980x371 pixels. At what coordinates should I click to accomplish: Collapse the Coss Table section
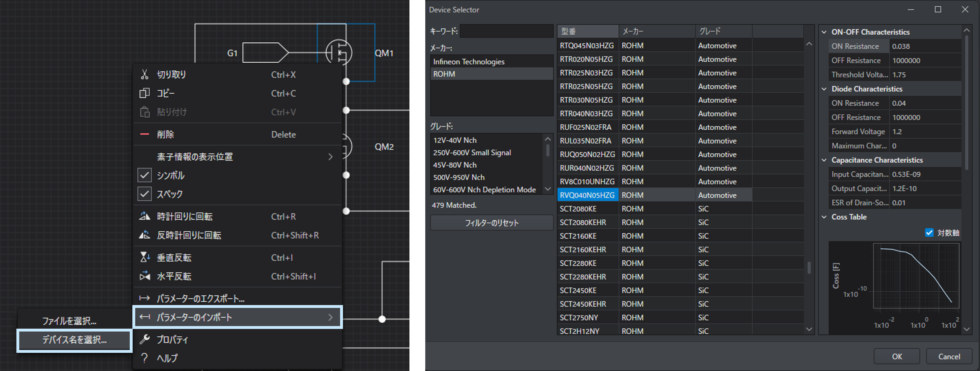point(824,217)
